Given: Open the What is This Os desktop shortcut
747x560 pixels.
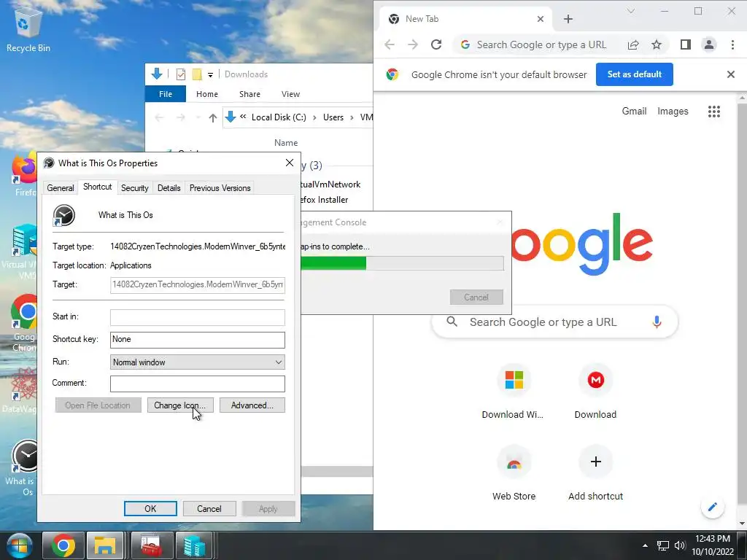Looking at the screenshot, I should pos(25,456).
